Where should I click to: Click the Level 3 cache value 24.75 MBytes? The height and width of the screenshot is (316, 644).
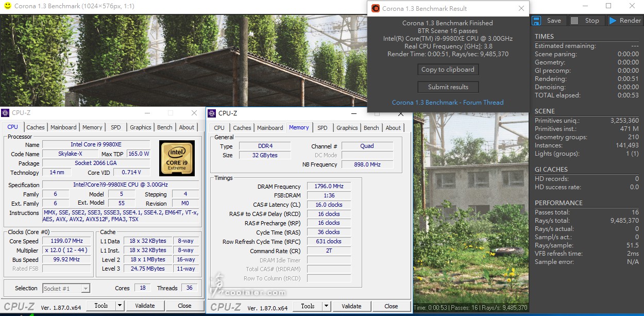pos(148,269)
